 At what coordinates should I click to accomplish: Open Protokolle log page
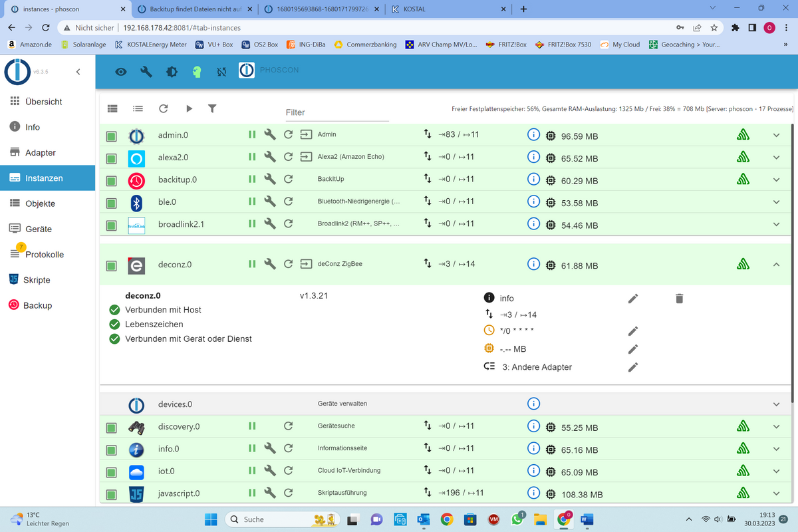47,255
